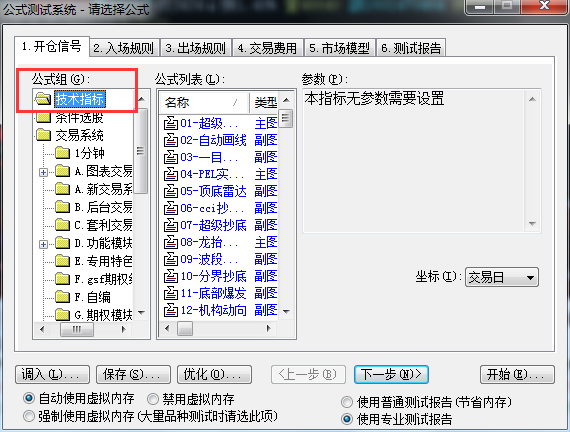
Task: Click parameters box scroll-down arrow
Action: pos(532,224)
